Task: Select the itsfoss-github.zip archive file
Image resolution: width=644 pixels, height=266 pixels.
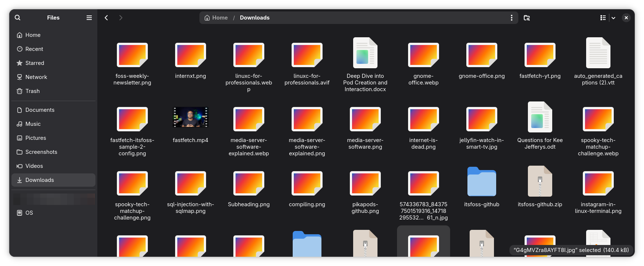Action: point(540,182)
